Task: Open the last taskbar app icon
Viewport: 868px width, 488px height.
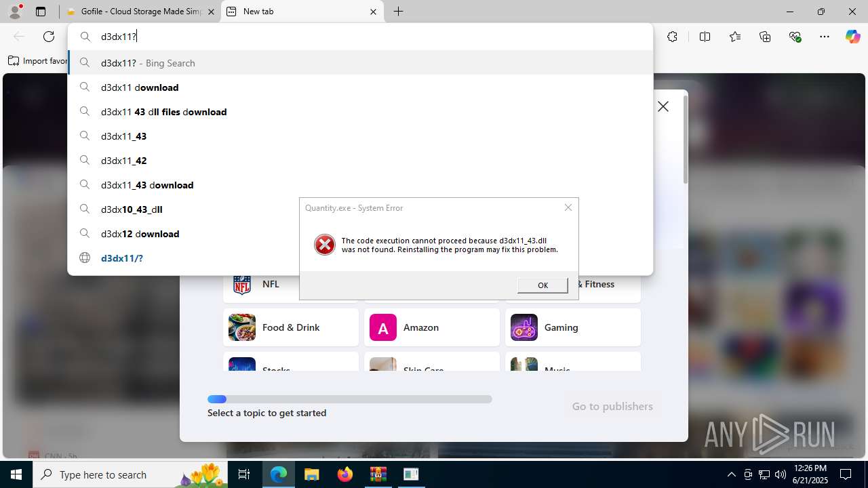Action: (x=411, y=474)
